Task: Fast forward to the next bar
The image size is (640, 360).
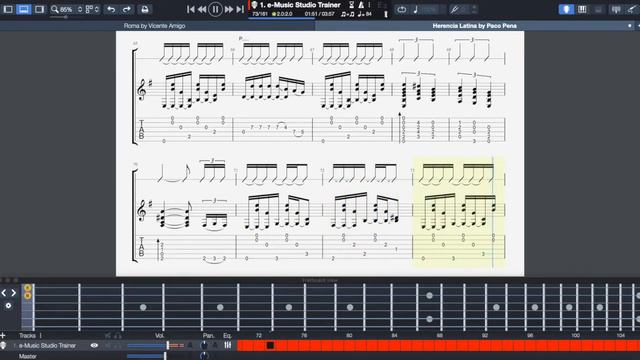Action: [229, 9]
